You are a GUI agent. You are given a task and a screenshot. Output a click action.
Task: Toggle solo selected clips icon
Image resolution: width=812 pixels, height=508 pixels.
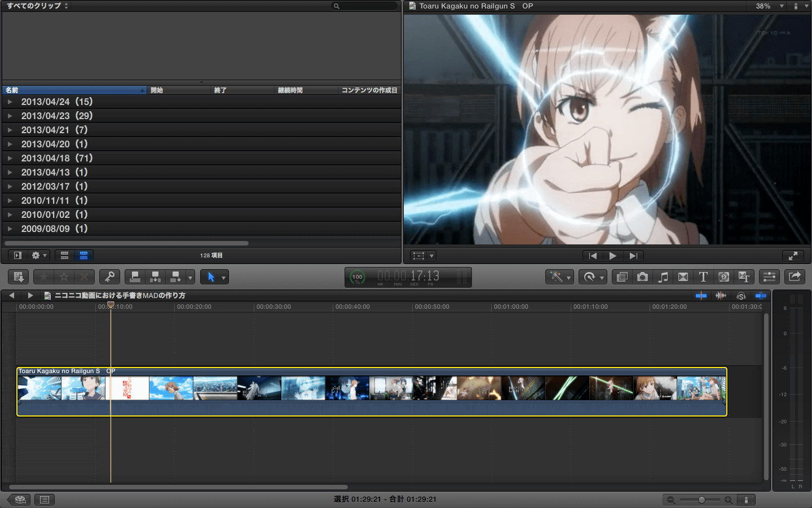click(741, 296)
